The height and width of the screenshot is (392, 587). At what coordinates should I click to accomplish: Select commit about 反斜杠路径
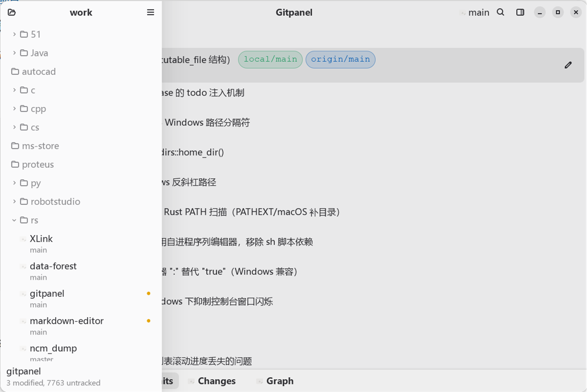pos(373,182)
